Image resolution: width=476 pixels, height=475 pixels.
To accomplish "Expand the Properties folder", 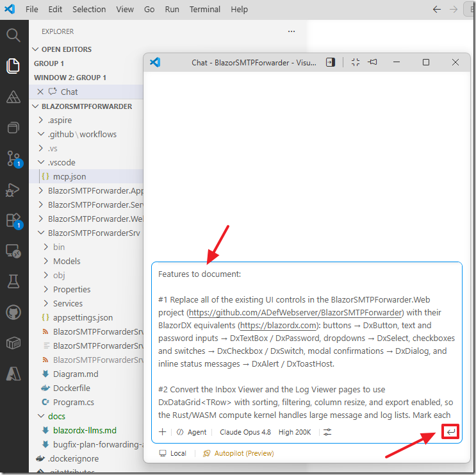I will 46,289.
